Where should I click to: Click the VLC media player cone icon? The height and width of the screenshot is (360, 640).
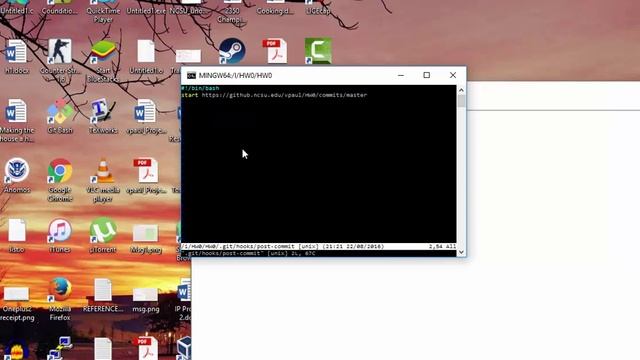pos(103,171)
